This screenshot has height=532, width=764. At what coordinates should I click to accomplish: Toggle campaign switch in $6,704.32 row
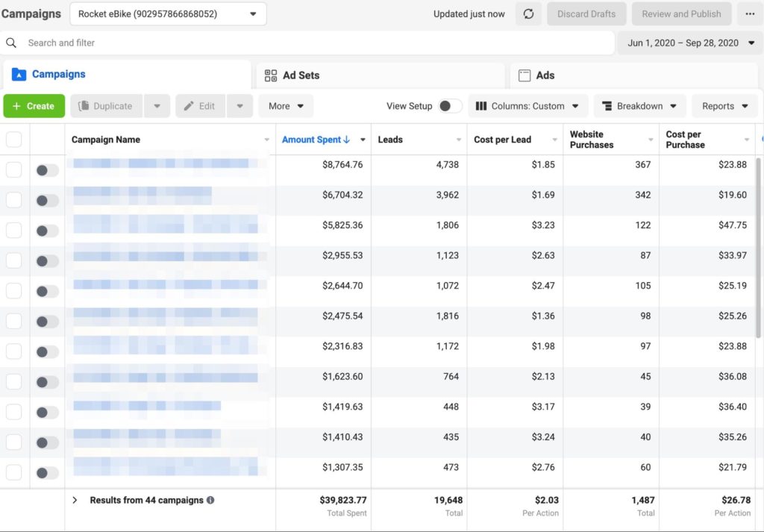click(47, 200)
